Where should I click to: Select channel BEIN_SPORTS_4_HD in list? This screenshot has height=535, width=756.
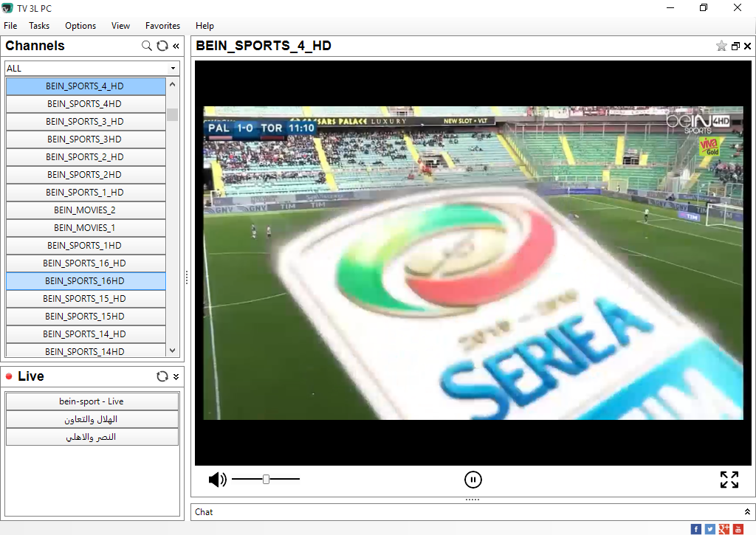pos(86,86)
